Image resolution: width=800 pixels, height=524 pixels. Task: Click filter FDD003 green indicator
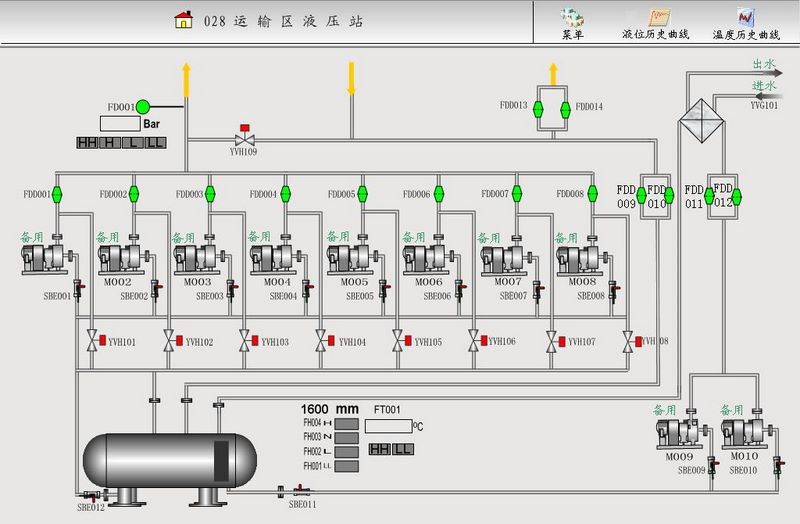point(210,194)
